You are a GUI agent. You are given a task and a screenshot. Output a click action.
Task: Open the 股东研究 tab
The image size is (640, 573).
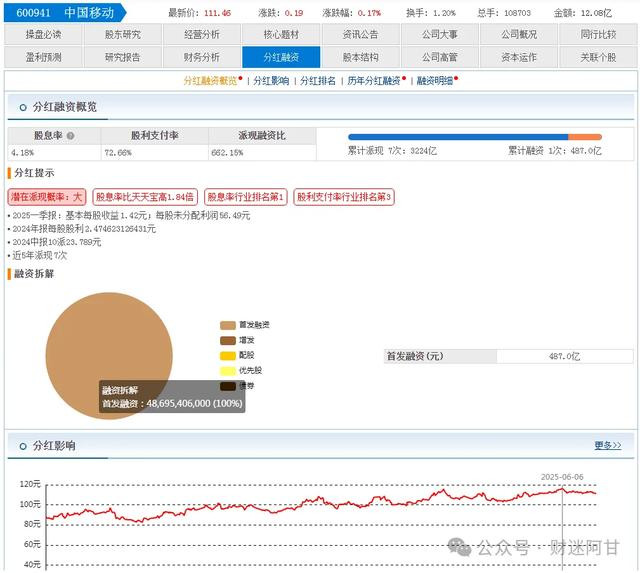(x=123, y=34)
